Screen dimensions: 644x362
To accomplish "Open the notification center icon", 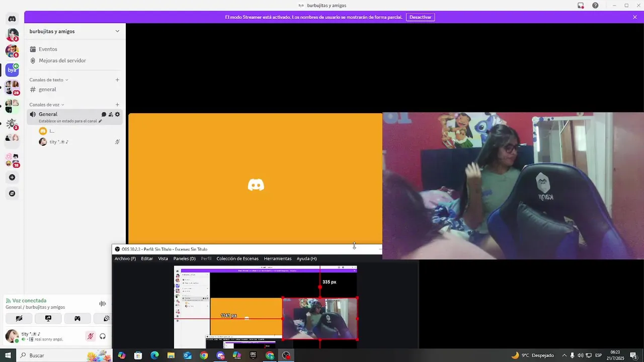I will coord(633,355).
